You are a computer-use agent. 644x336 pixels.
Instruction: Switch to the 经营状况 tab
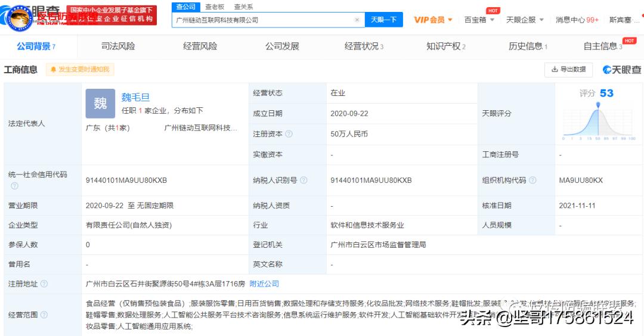[x=364, y=46]
